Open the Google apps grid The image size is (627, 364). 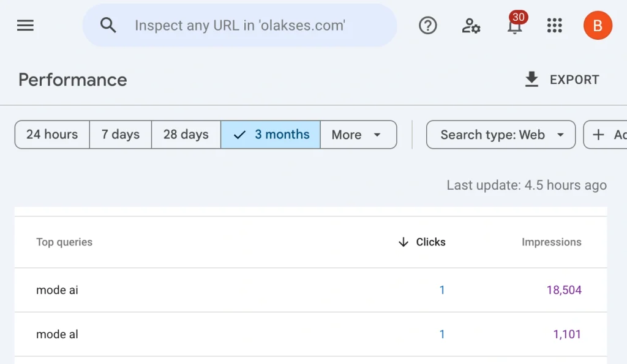click(x=554, y=25)
